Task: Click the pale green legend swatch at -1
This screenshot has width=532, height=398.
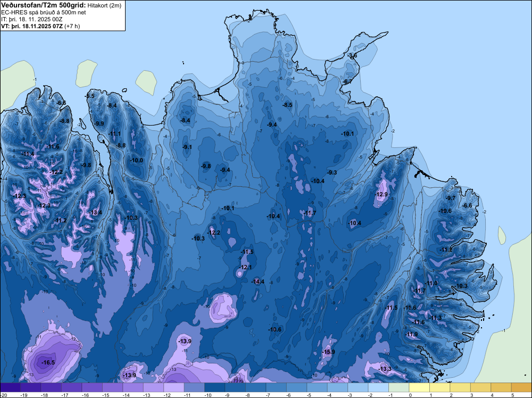Action: point(398,387)
